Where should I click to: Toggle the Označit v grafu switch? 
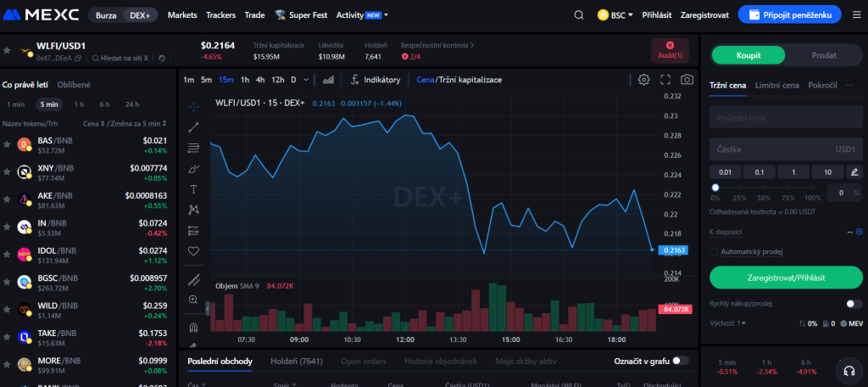click(681, 361)
